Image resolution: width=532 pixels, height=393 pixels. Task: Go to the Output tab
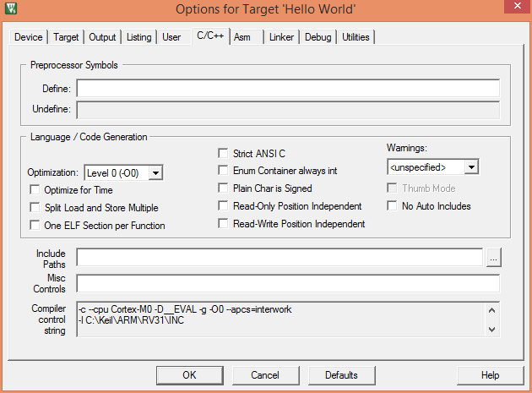pos(102,37)
